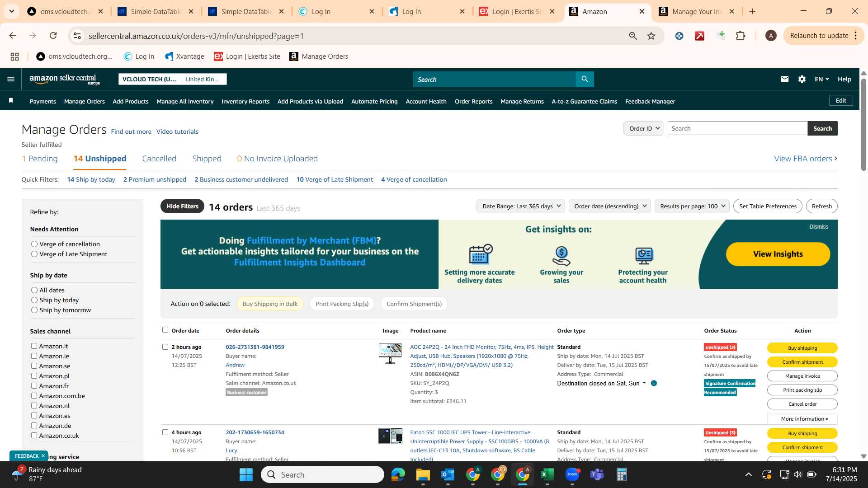Click the Order ID search input field

[x=738, y=128]
